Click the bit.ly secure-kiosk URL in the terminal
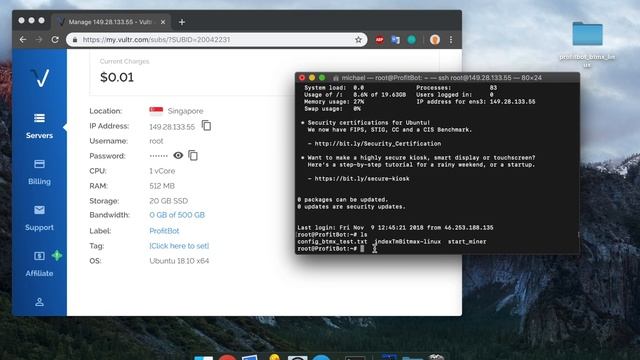The image size is (640, 360). tap(362, 179)
